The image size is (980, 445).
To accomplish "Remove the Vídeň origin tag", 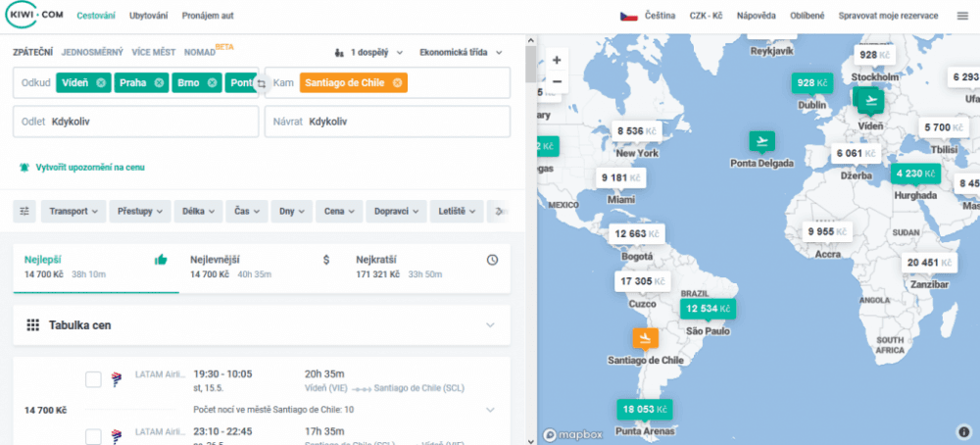I will (100, 83).
